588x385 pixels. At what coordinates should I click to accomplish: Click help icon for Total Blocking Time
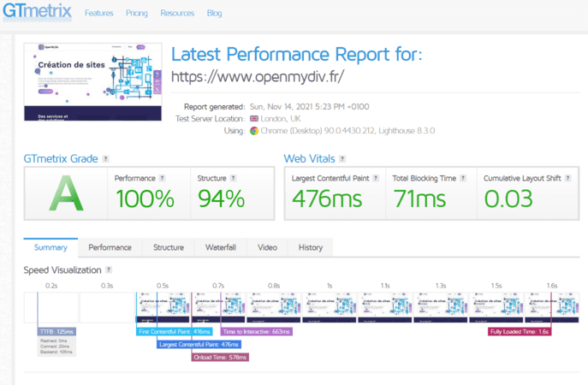click(463, 178)
